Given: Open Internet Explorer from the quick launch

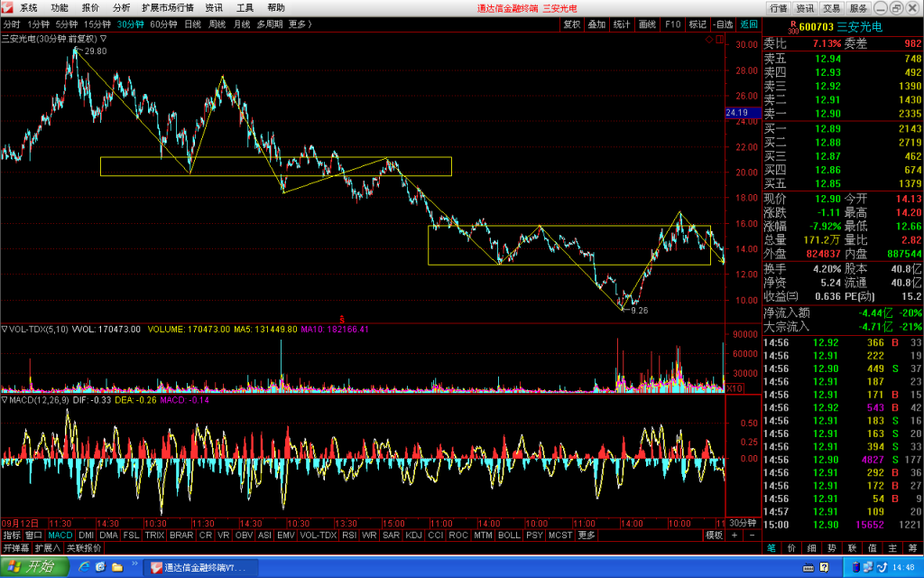Looking at the screenshot, I should [x=84, y=567].
